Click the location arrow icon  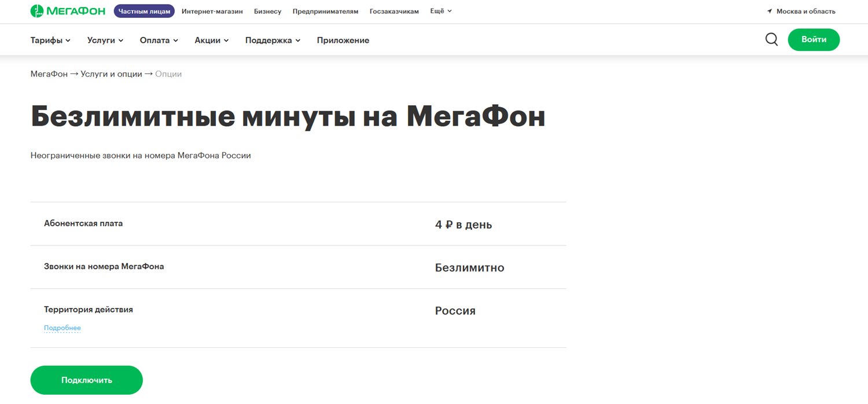pyautogui.click(x=770, y=11)
